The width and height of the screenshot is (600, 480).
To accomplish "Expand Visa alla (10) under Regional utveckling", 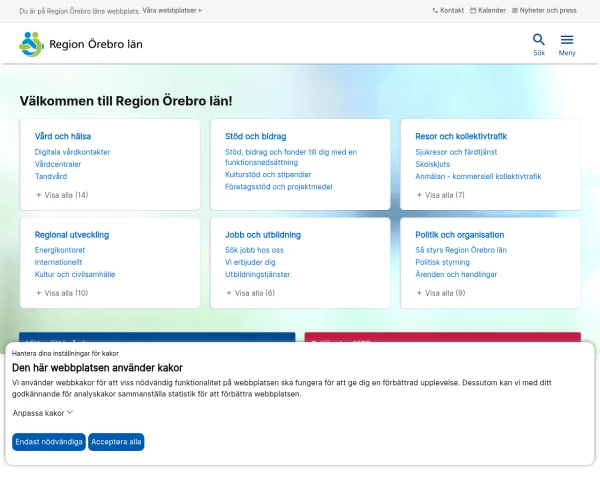I will click(x=62, y=293).
